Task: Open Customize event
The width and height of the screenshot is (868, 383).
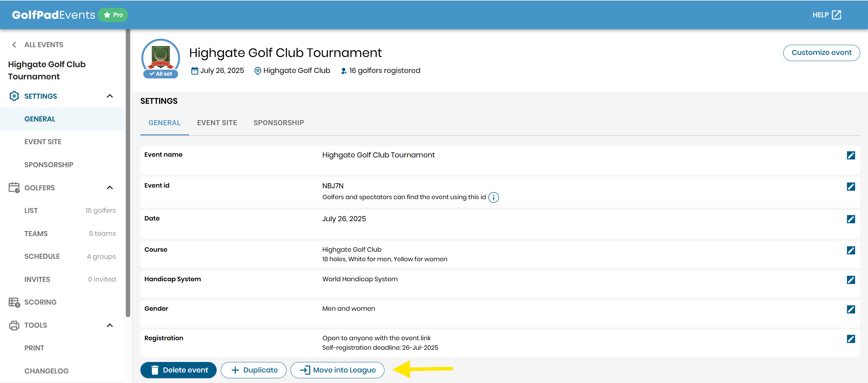Action: 821,53
